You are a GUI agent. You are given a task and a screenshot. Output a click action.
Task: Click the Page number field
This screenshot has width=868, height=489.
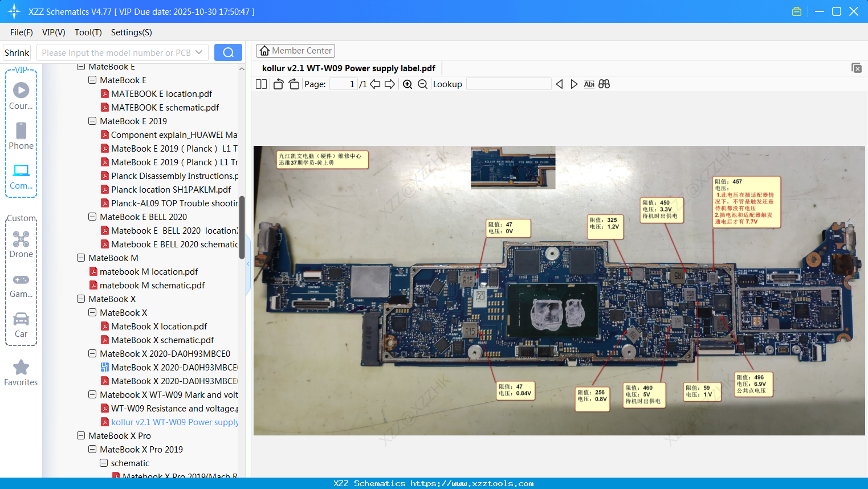tap(344, 84)
